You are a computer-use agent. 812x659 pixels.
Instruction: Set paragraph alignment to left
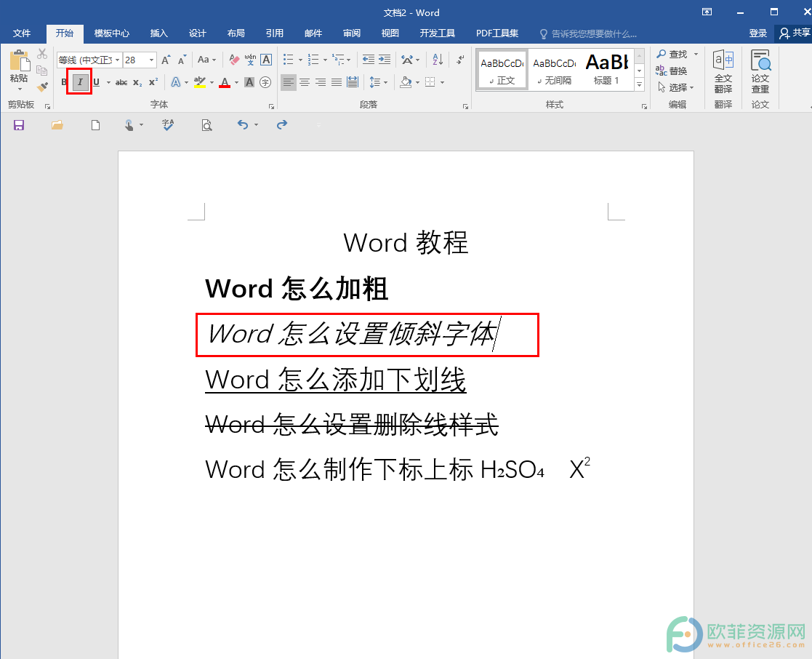(x=289, y=82)
